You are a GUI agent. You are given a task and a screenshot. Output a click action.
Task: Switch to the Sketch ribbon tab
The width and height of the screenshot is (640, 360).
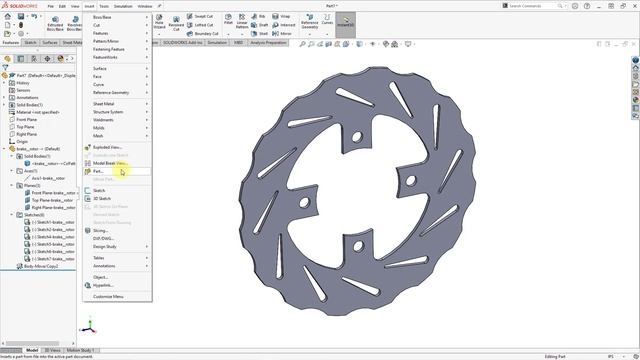click(x=30, y=42)
